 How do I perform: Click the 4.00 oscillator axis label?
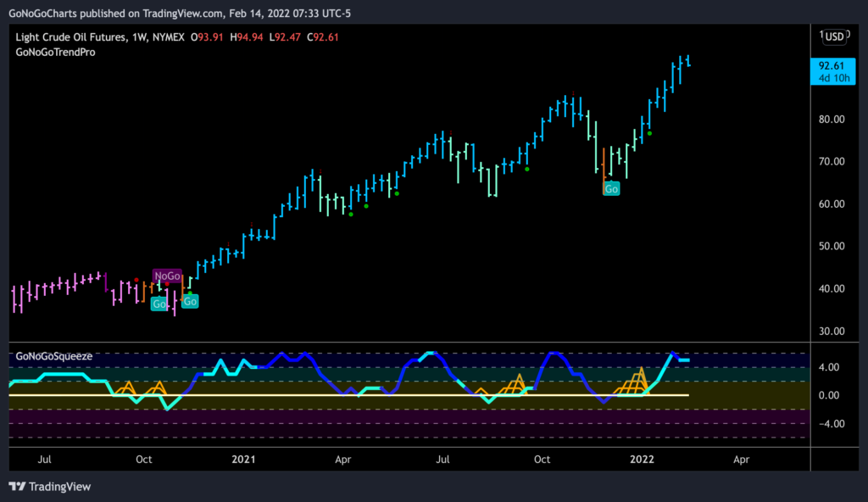[x=829, y=367]
